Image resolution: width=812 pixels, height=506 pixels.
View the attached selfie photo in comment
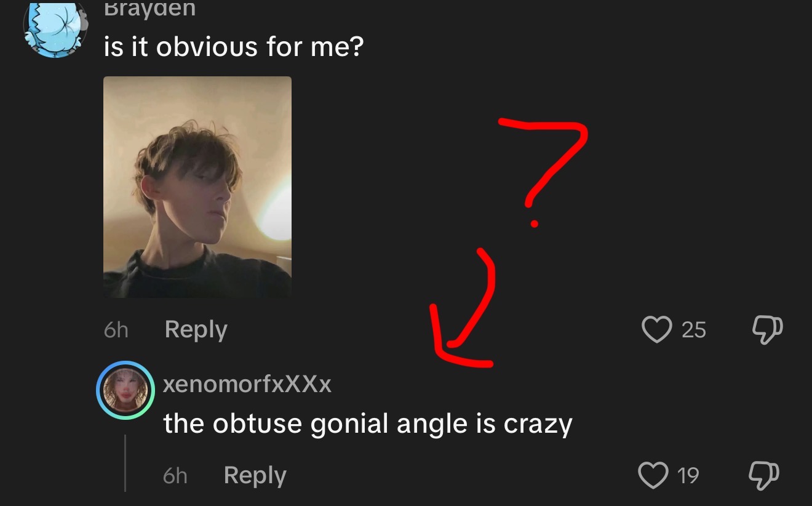(197, 187)
